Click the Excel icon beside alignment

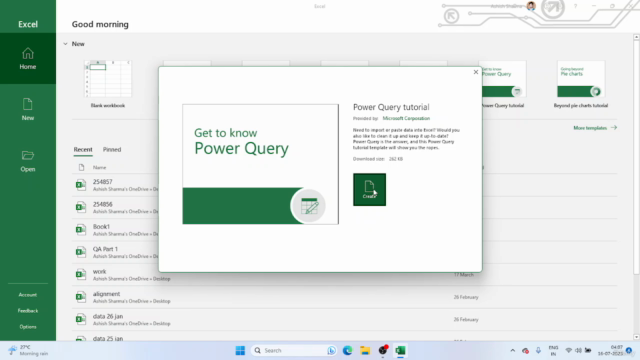pyautogui.click(x=81, y=297)
